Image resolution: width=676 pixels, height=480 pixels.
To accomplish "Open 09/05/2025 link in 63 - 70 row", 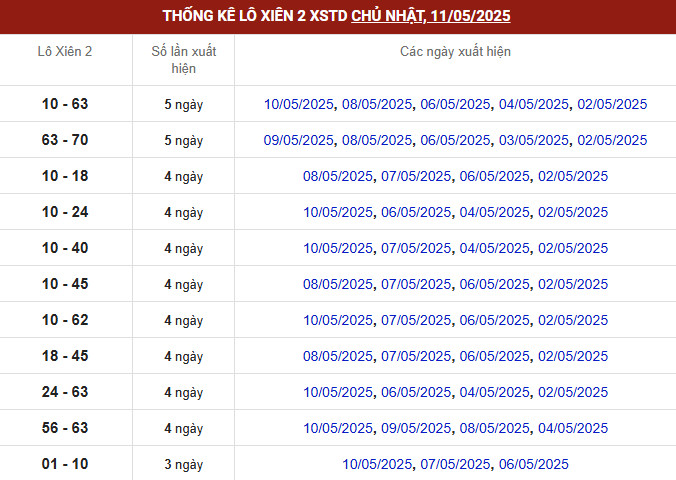I will (299, 140).
